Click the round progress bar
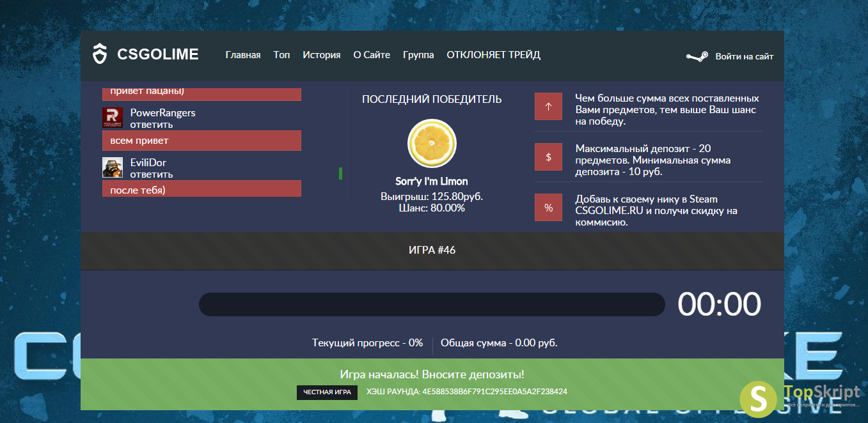This screenshot has width=868, height=423. tap(432, 304)
